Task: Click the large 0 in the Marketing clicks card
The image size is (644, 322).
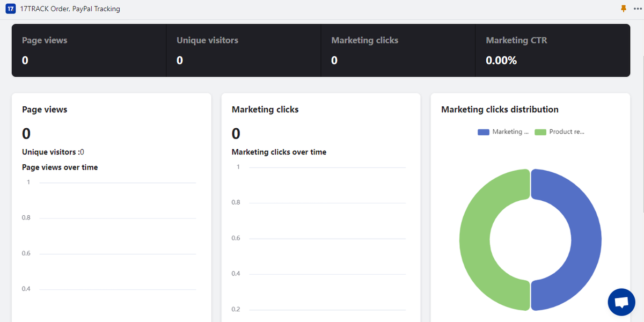Action: pyautogui.click(x=236, y=134)
